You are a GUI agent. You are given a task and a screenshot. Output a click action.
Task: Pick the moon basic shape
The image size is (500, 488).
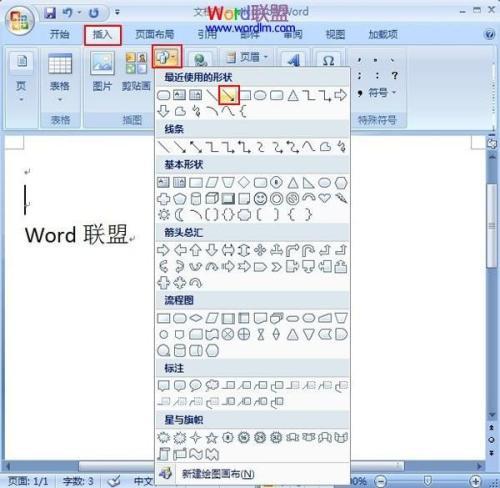(x=179, y=215)
